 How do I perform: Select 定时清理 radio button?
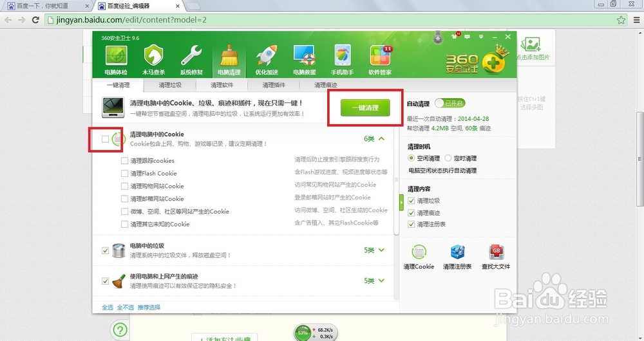pos(448,158)
